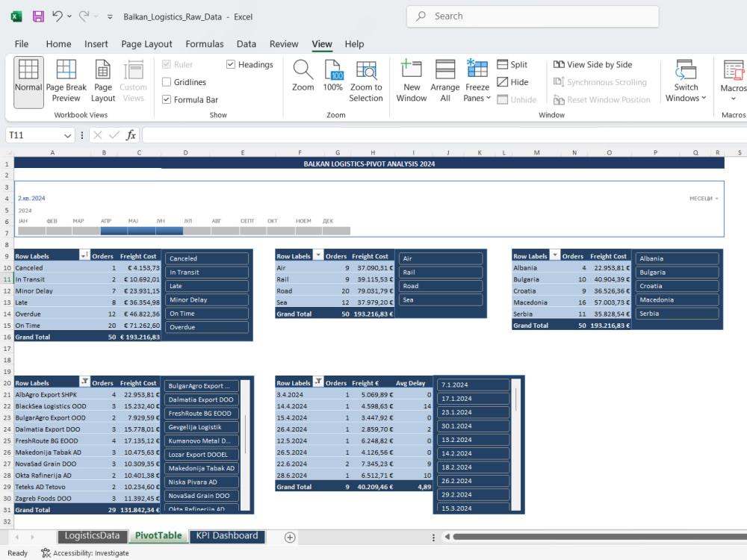Hide the current window
The image size is (747, 560).
coord(512,82)
